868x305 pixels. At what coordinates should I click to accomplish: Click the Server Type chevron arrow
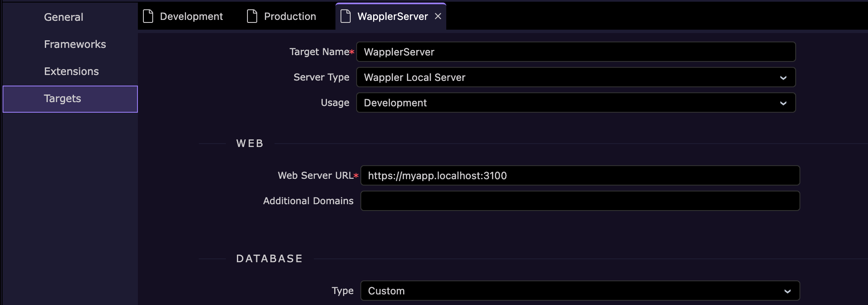point(783,78)
